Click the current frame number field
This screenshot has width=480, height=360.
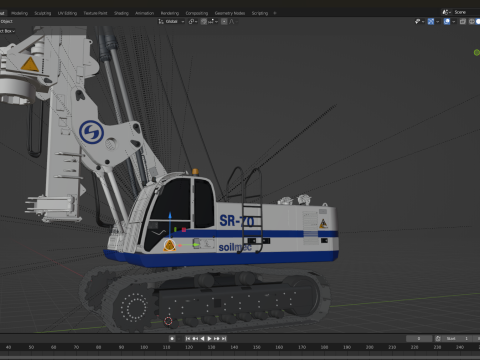(419, 339)
